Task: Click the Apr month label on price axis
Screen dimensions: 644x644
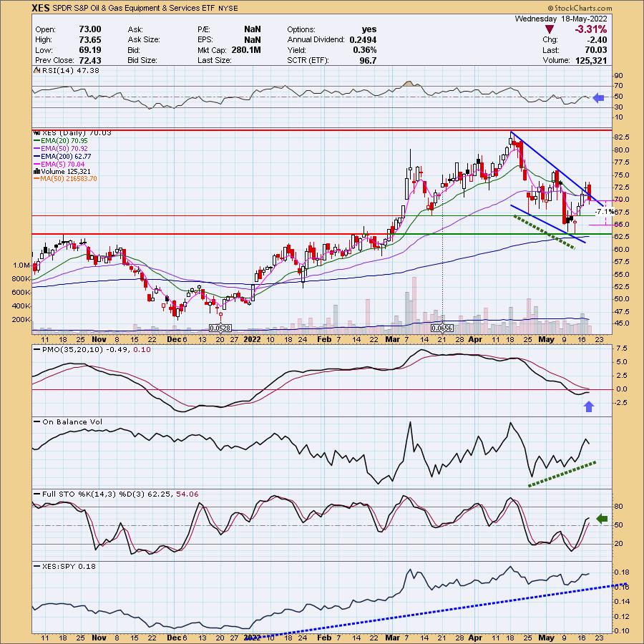Action: point(475,339)
